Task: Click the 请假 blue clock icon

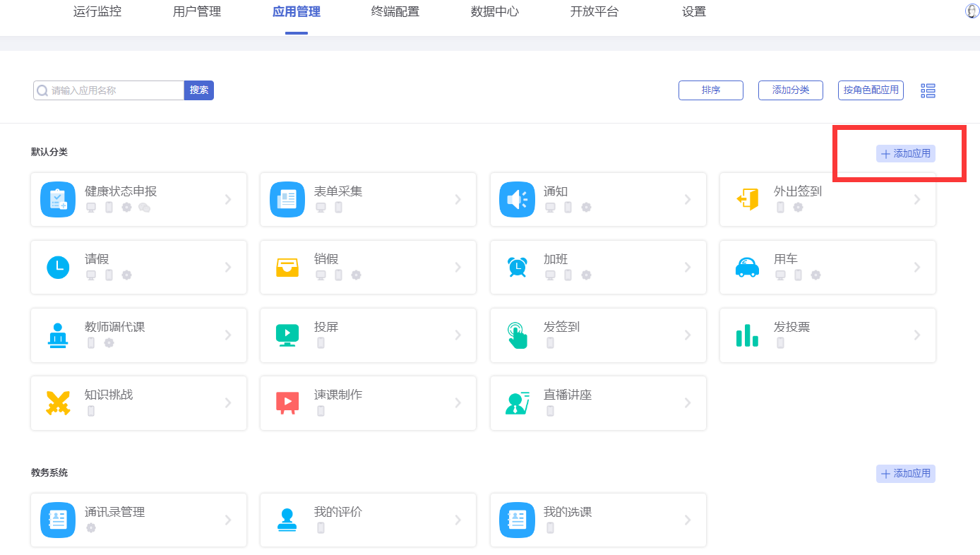Action: click(x=58, y=268)
